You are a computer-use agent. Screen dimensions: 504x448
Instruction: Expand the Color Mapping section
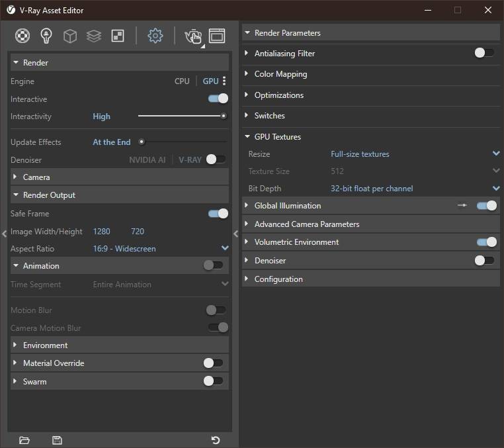[371, 74]
